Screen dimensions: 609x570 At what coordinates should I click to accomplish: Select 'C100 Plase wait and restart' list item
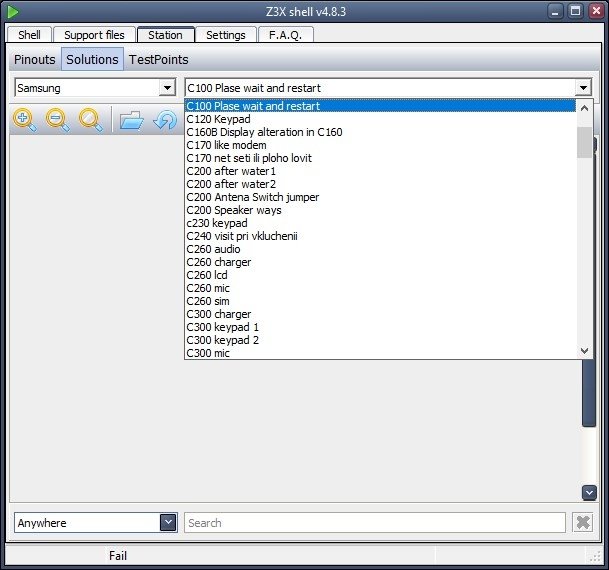point(380,106)
